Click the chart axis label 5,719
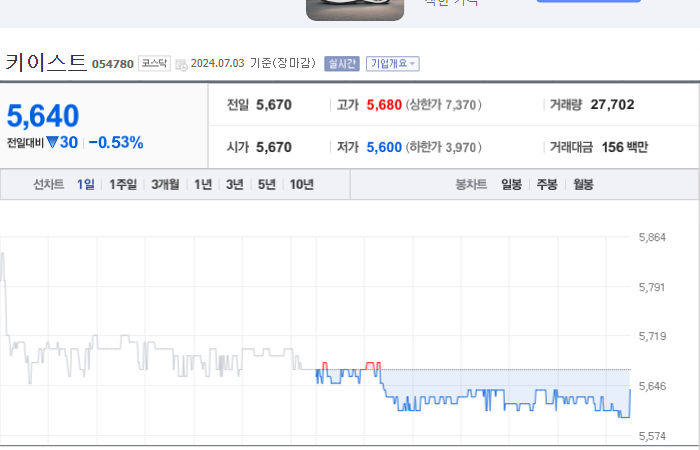The image size is (700, 450). [x=652, y=336]
